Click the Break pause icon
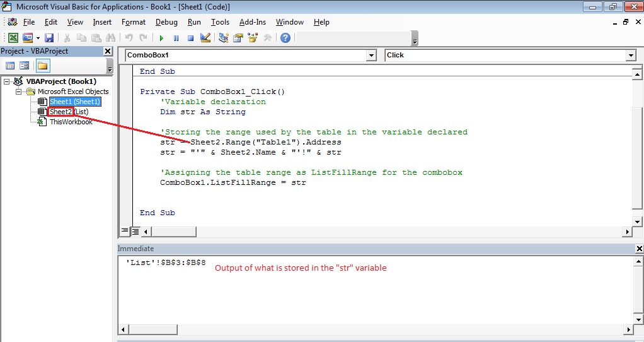 (x=176, y=38)
